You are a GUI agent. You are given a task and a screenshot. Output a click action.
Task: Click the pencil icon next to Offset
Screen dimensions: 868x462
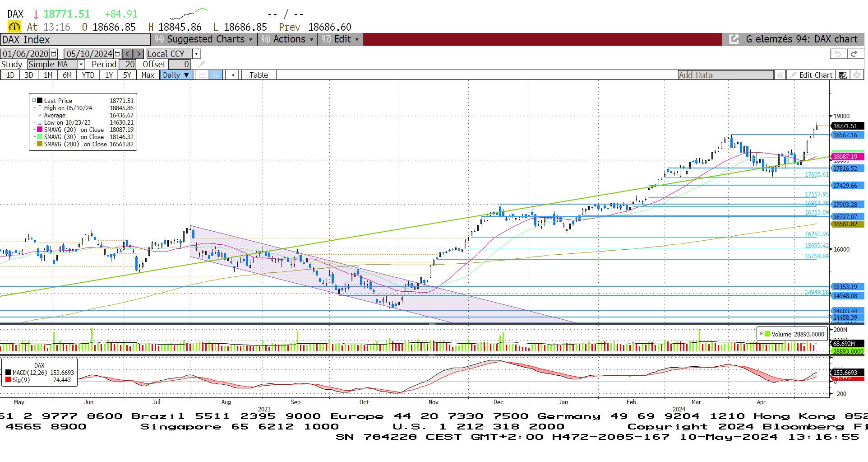click(201, 65)
